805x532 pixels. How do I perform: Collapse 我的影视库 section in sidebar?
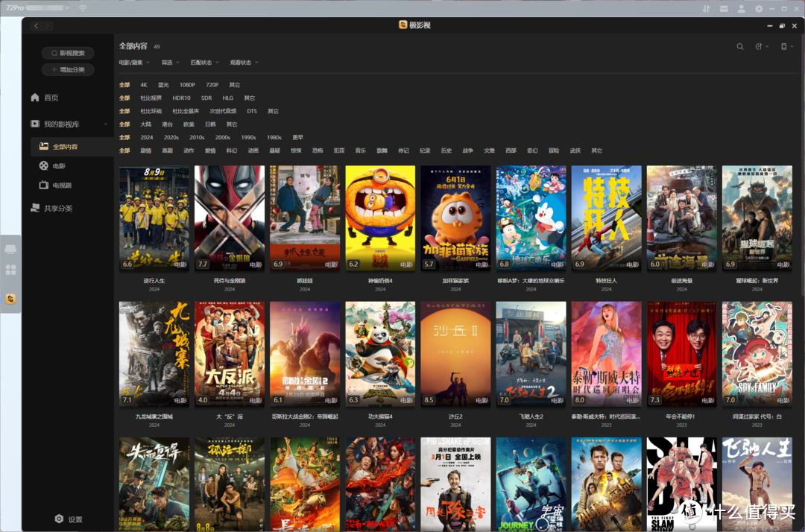pyautogui.click(x=105, y=124)
